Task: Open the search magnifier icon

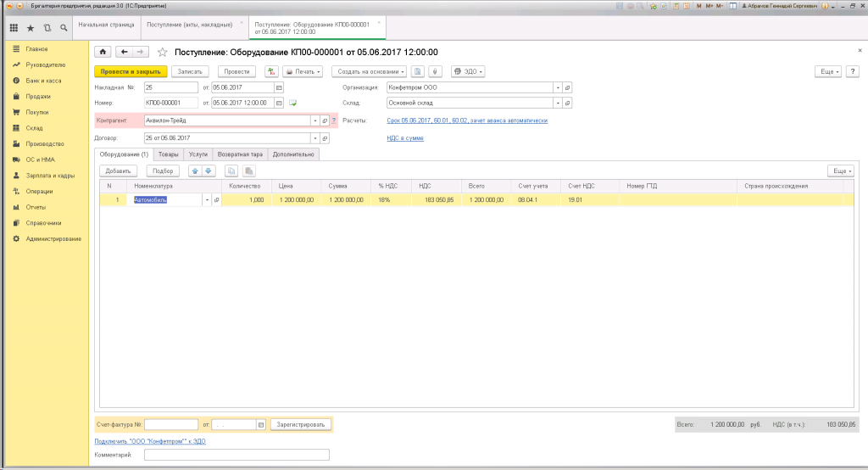Action: 64,28
